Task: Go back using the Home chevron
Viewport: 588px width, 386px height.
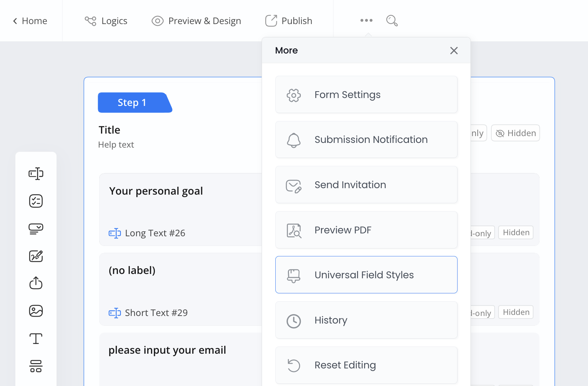Action: click(30, 21)
